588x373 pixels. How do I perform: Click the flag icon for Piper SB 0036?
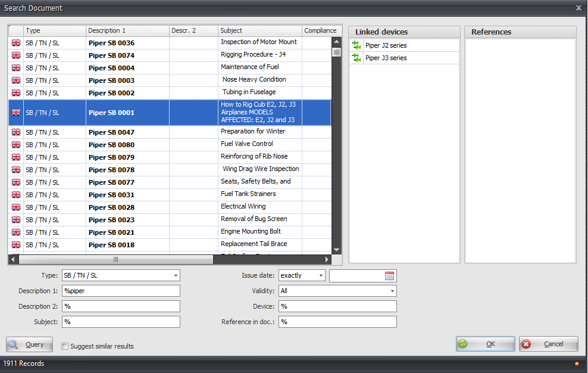[x=16, y=43]
